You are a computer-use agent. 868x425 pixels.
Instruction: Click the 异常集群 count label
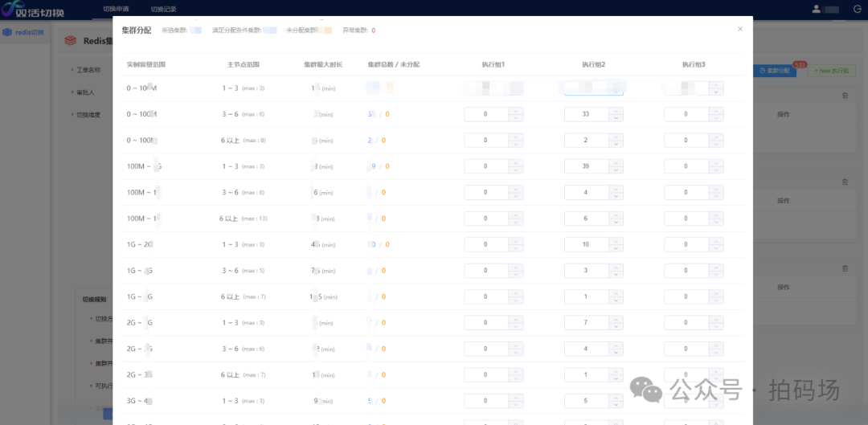tap(358, 31)
